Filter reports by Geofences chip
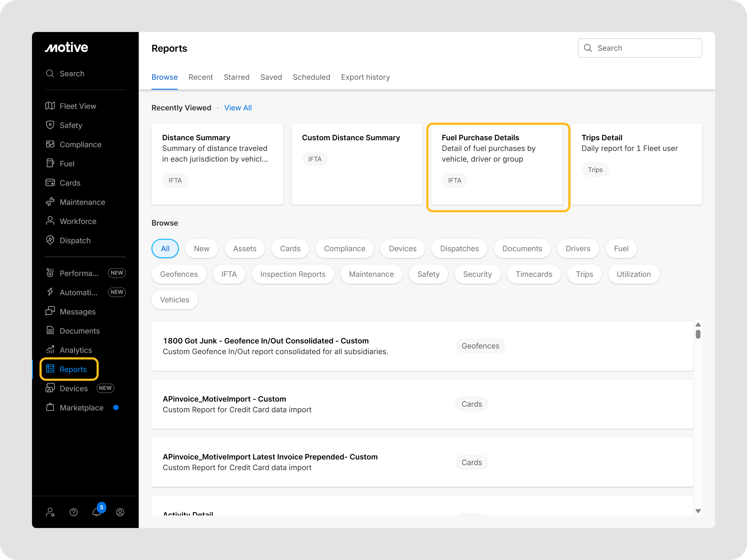 point(179,274)
